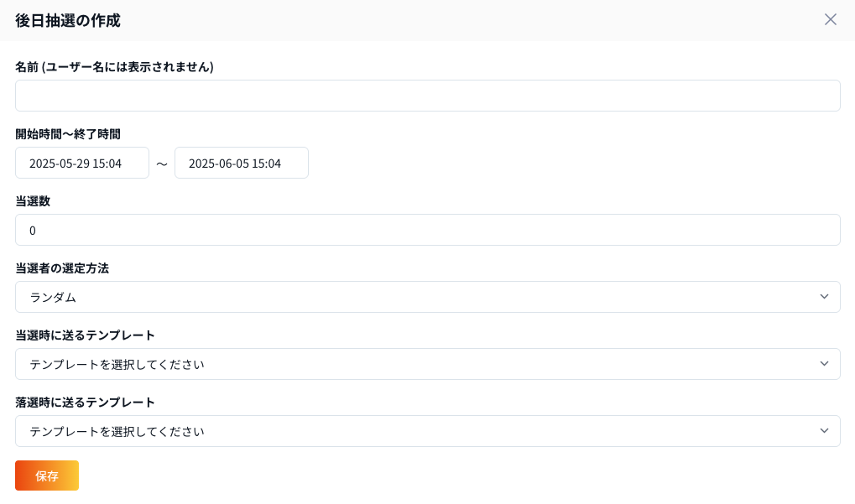Focus the 当選数 number field

pyautogui.click(x=427, y=230)
